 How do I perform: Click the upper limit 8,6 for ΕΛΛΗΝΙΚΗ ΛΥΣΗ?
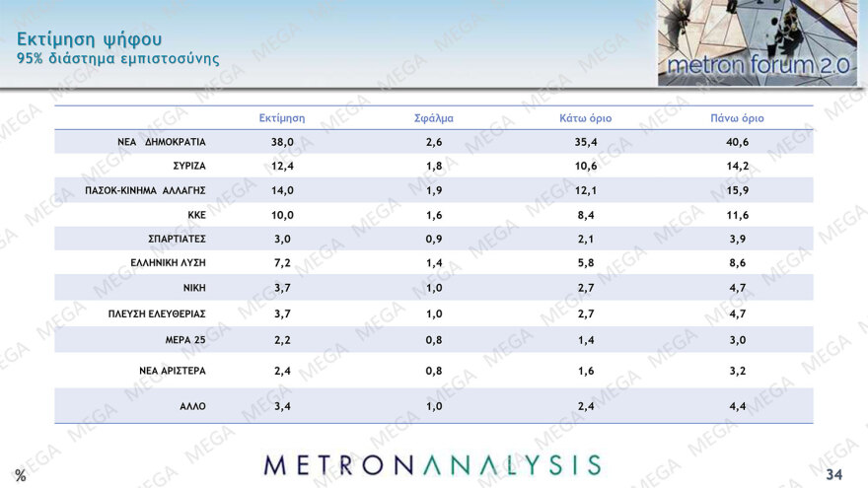coord(738,263)
